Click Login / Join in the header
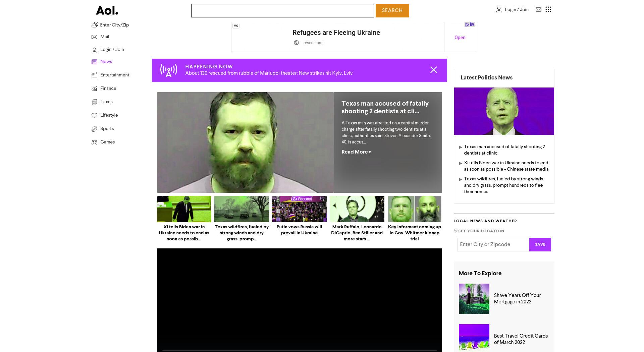Viewport: 644px width, 352px height. [x=517, y=10]
